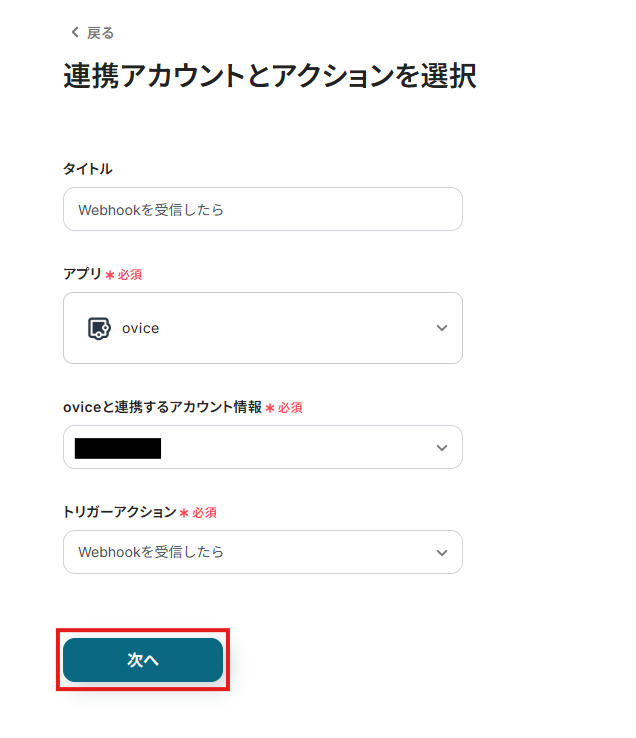Expand the トリガーアクション dropdown chevron

[x=442, y=552]
